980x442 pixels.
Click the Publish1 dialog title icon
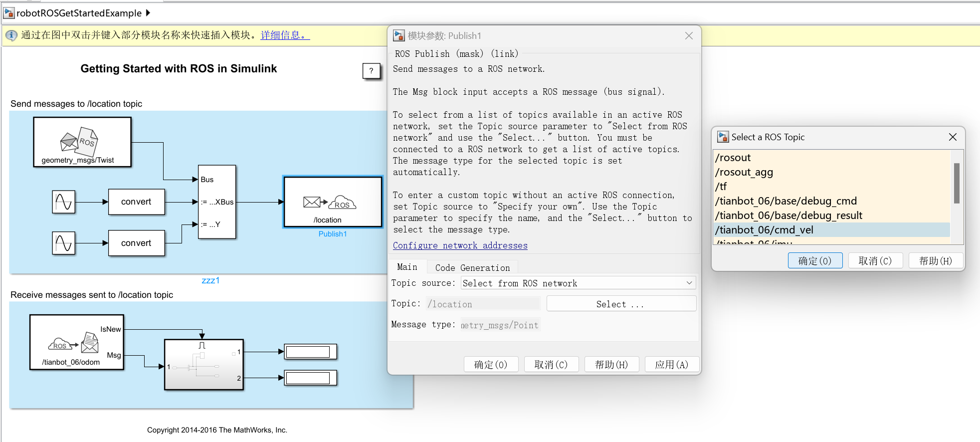point(399,35)
